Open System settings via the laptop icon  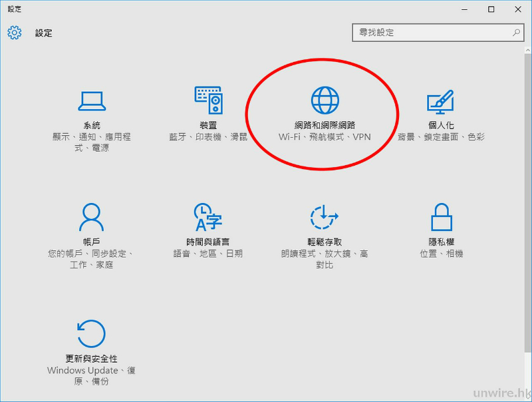pyautogui.click(x=92, y=100)
